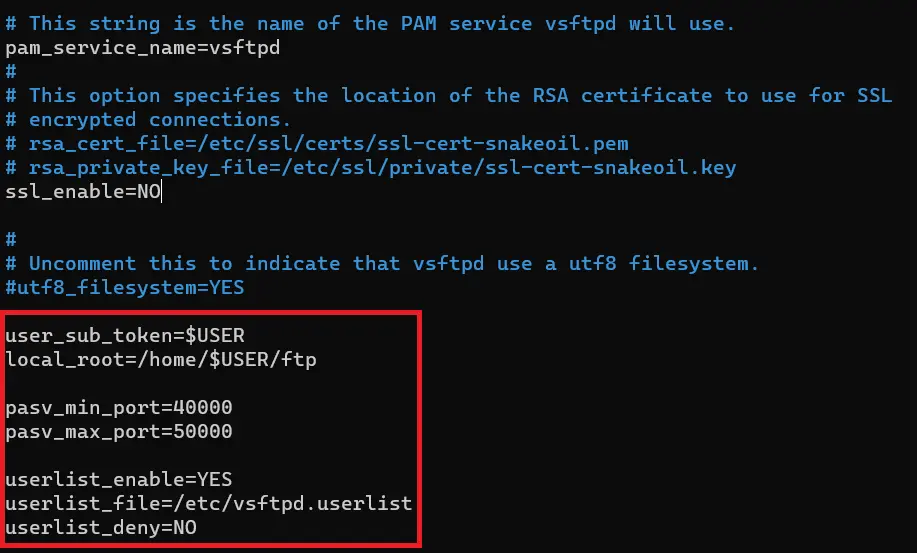Click the 40000 port value
Viewport: 917px width, 553px height.
pos(203,407)
